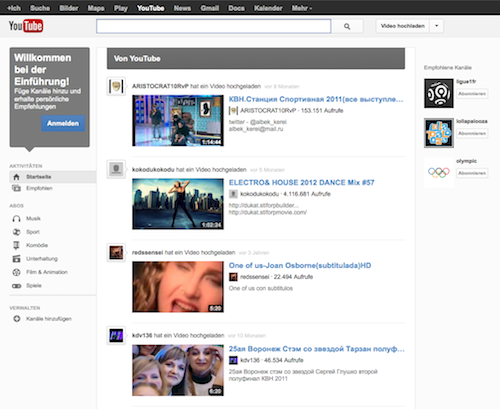Go to Suche in the Google bar
Viewport: 500px width, 409px height.
pyautogui.click(x=40, y=8)
